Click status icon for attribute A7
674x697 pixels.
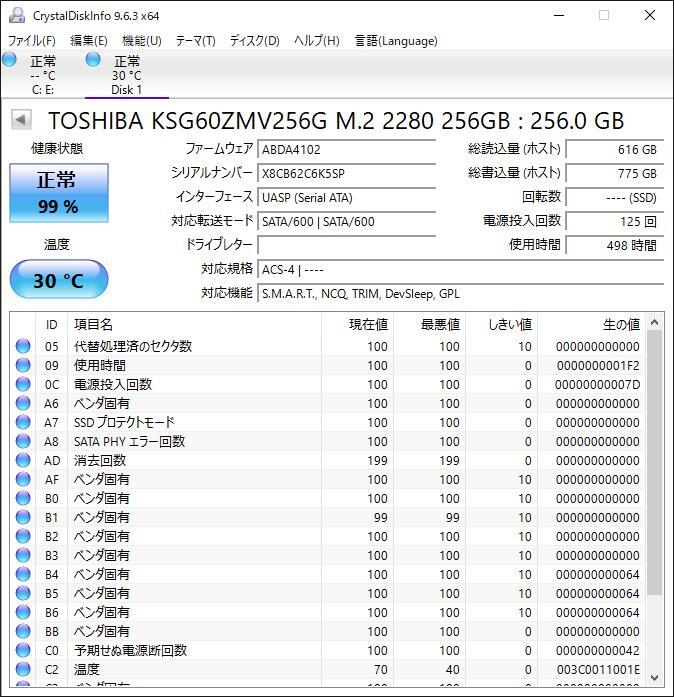[x=23, y=422]
